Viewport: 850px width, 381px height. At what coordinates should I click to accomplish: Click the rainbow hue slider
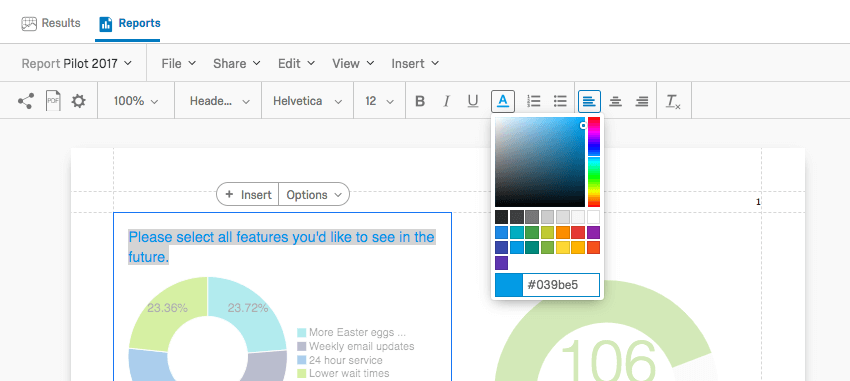[x=594, y=162]
